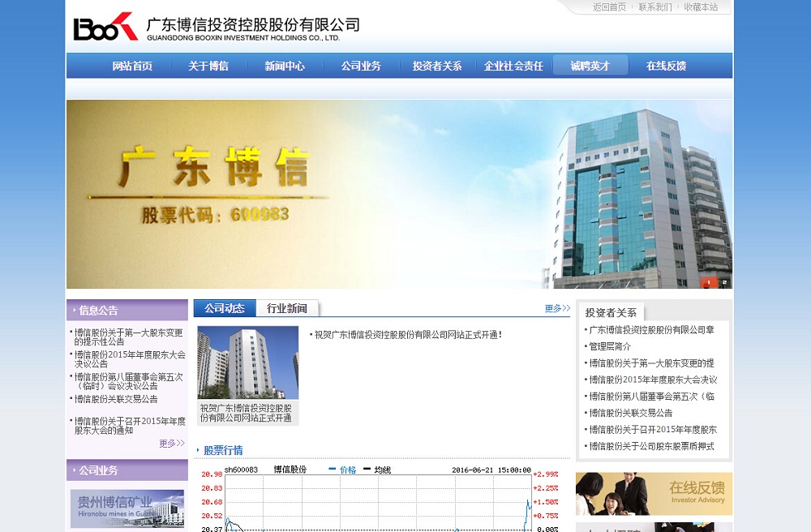
Task: Click the 贵州博信矿业 business banner
Action: (127, 508)
